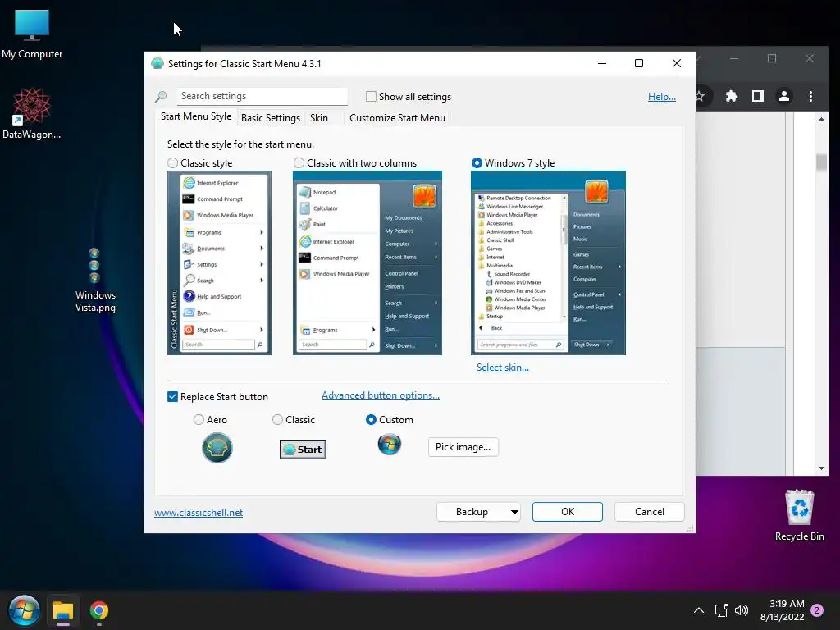Choose Classic start button radio
Image resolution: width=840 pixels, height=630 pixels.
[x=277, y=420]
